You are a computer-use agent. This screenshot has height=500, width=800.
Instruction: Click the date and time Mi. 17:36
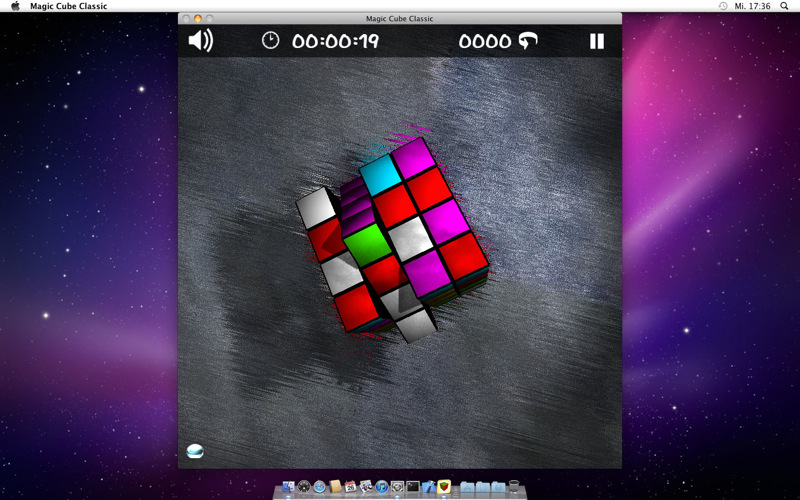click(752, 6)
